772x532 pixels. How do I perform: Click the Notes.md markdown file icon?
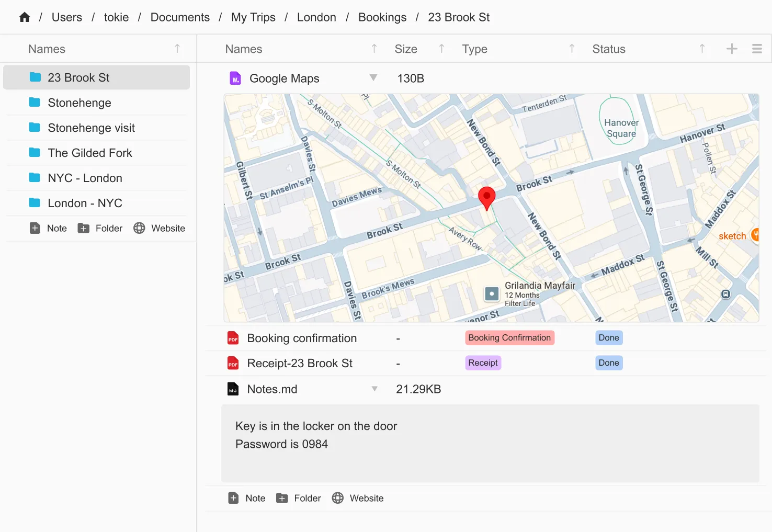[233, 389]
